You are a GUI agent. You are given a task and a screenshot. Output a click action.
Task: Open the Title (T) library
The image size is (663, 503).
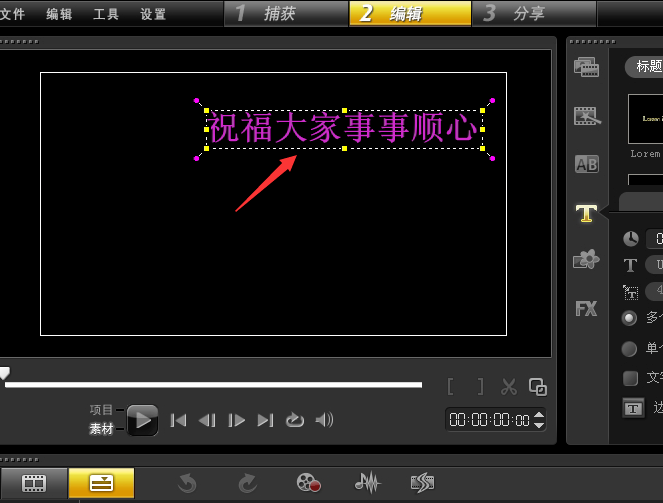[586, 213]
